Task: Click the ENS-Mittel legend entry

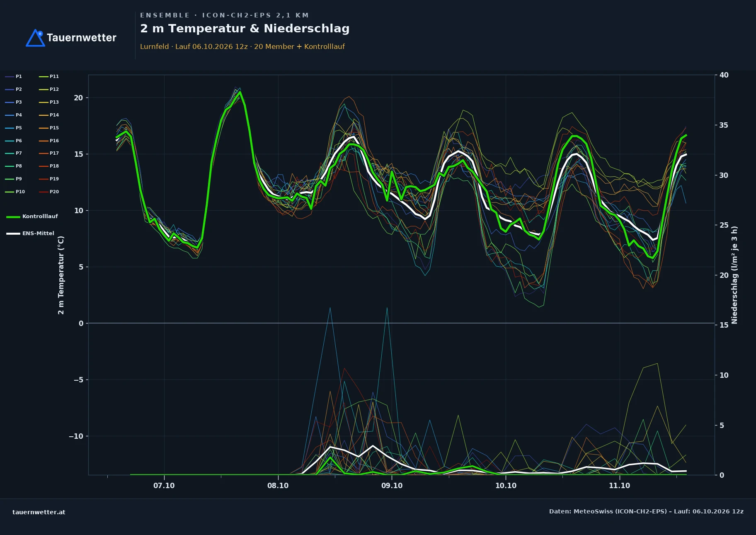Action: (30, 233)
